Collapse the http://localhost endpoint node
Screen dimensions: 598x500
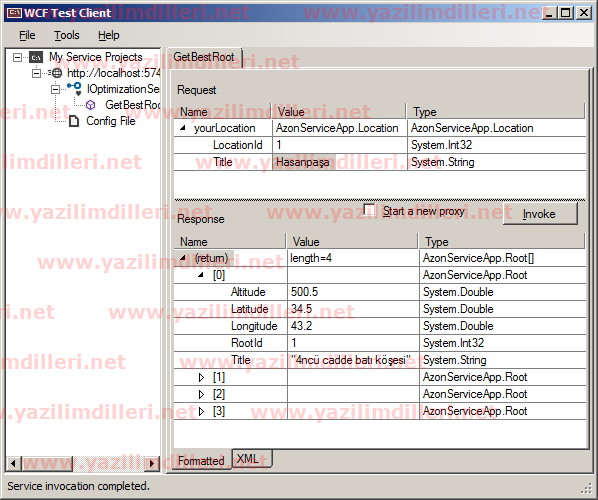tap(36, 73)
